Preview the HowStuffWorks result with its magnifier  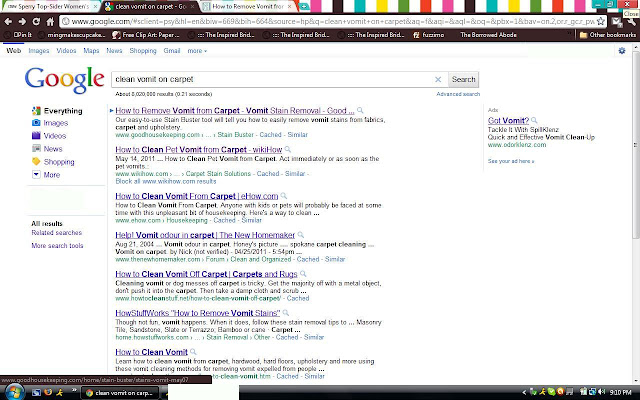[x=286, y=313]
